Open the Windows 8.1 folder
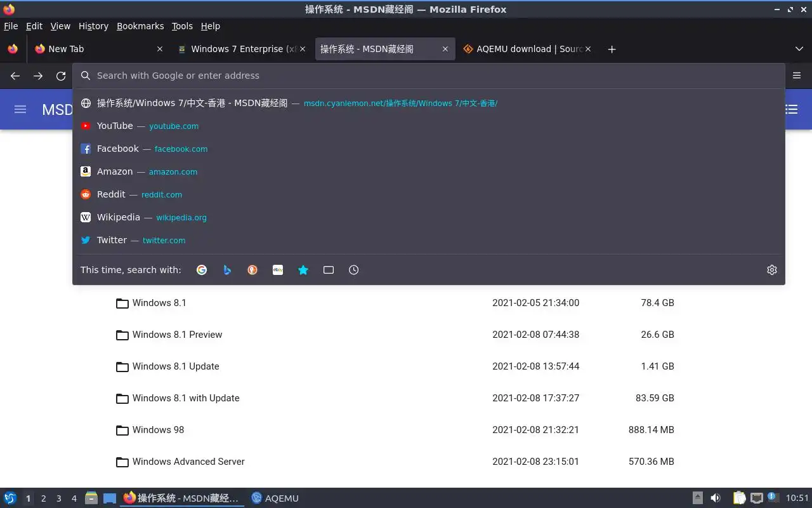Image resolution: width=812 pixels, height=508 pixels. coord(159,303)
